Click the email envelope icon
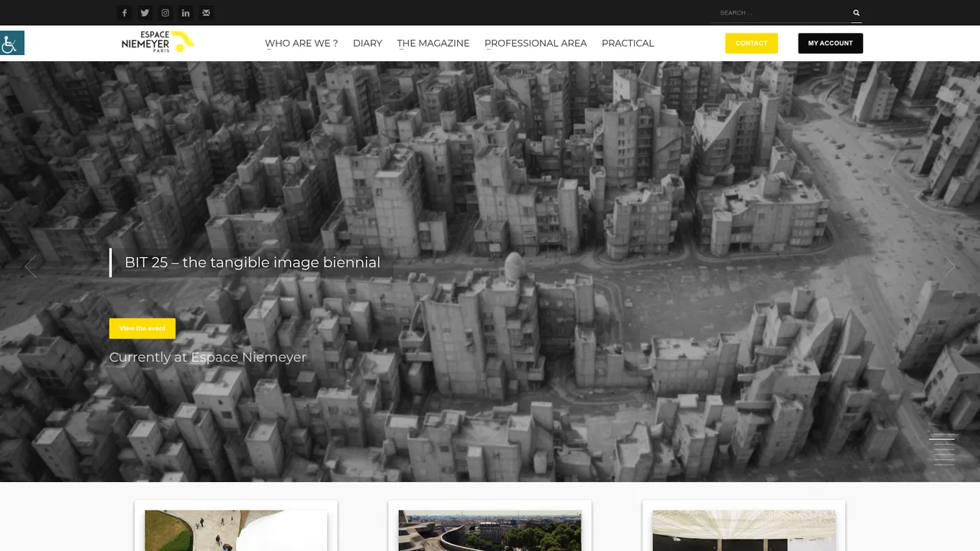Viewport: 980px width, 551px height. click(x=206, y=13)
